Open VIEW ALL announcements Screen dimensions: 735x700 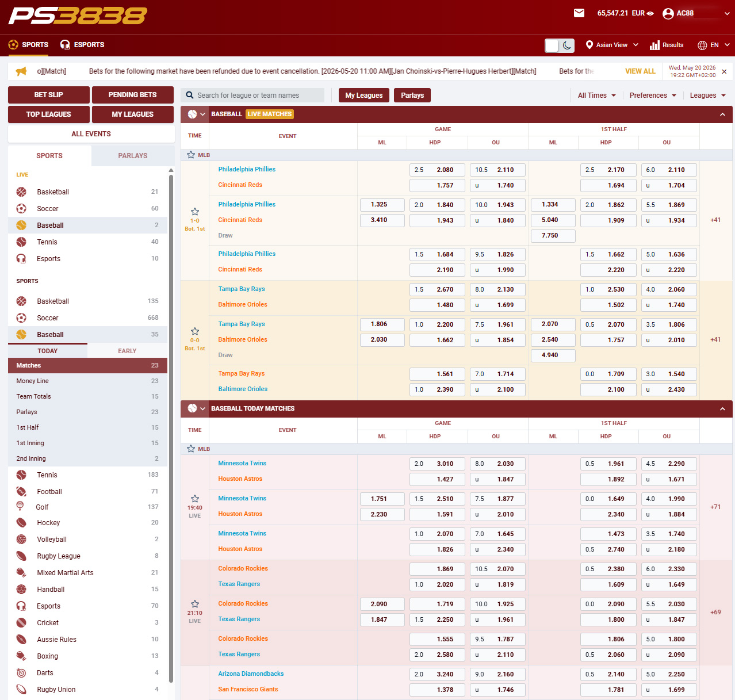(x=640, y=71)
